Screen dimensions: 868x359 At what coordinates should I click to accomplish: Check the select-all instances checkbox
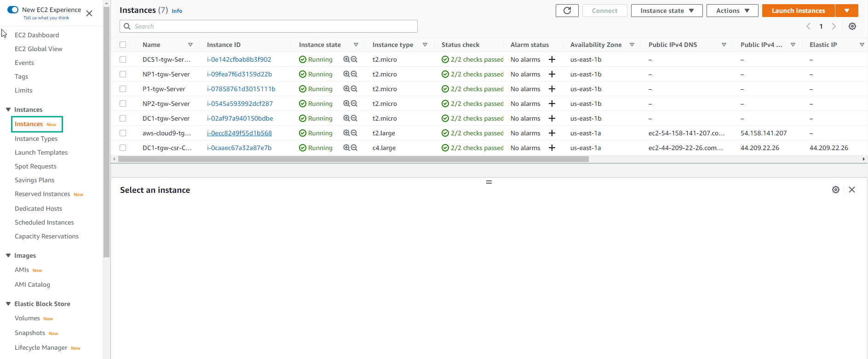(123, 45)
